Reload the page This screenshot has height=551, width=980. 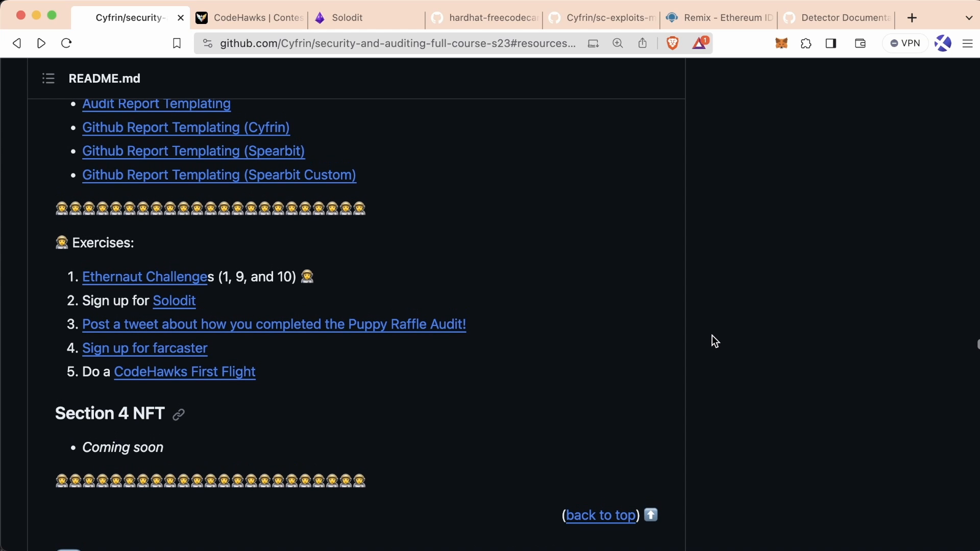pyautogui.click(x=66, y=43)
